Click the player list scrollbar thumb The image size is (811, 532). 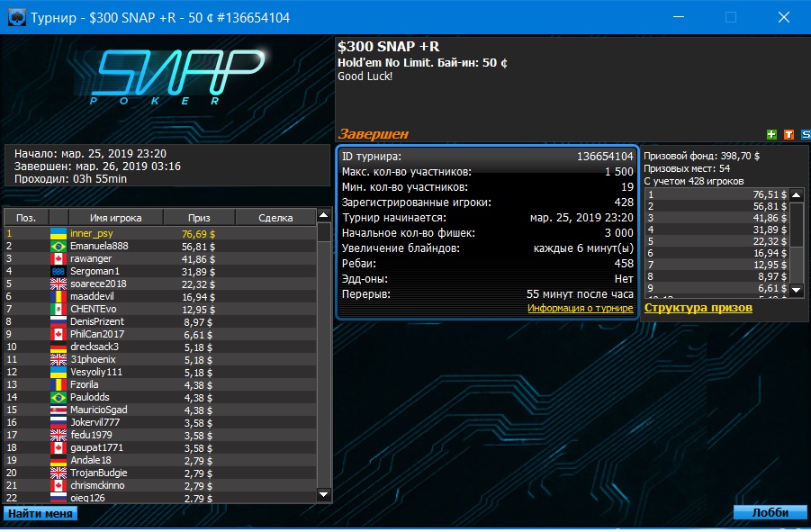click(324, 232)
